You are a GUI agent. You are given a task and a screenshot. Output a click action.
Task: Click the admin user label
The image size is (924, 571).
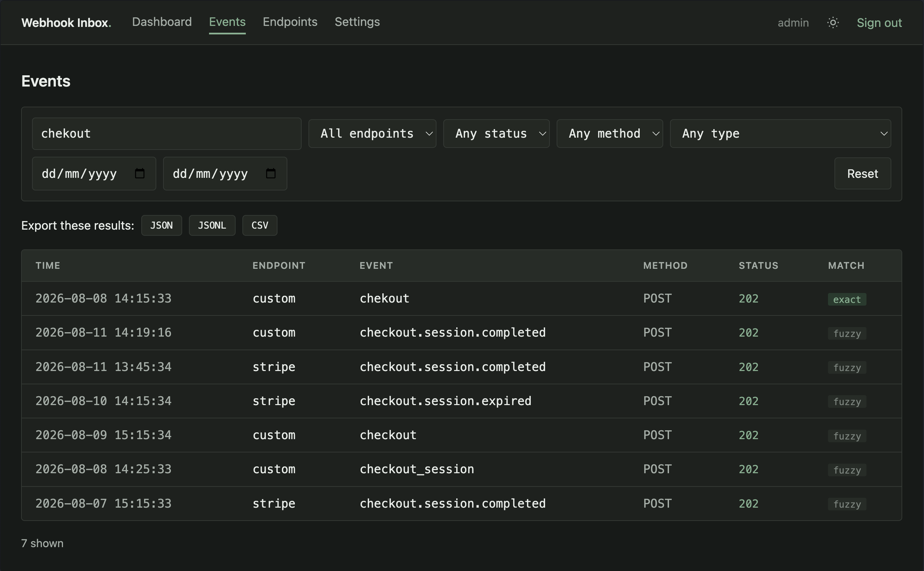coord(793,23)
